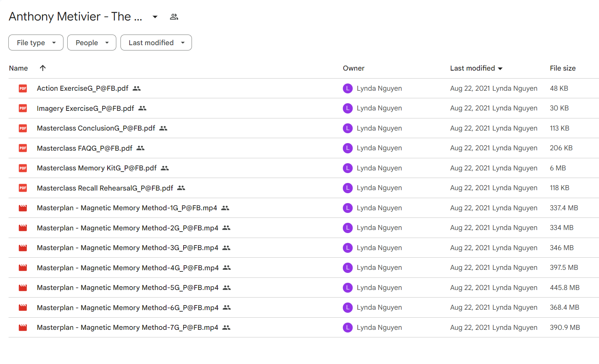Click PDF icon of Masterclass Recall RehearsalG_P@FB.pdf
Image resolution: width=599 pixels, height=364 pixels.
(x=23, y=188)
